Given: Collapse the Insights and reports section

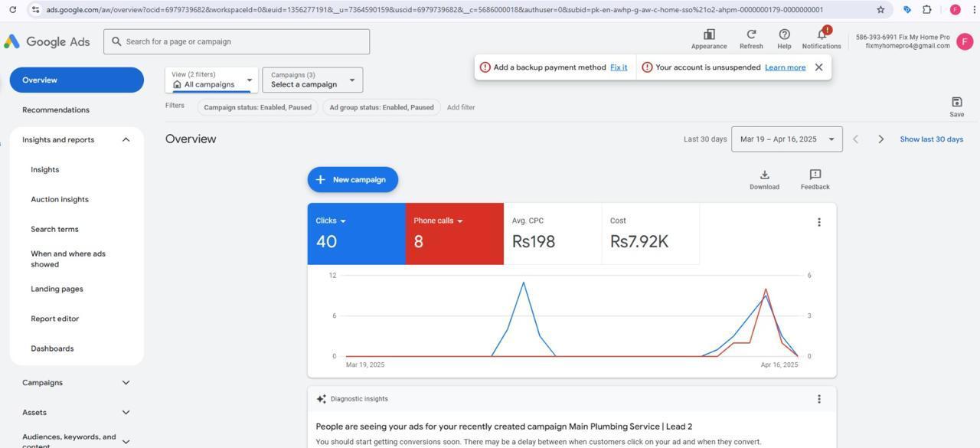Looking at the screenshot, I should point(126,140).
